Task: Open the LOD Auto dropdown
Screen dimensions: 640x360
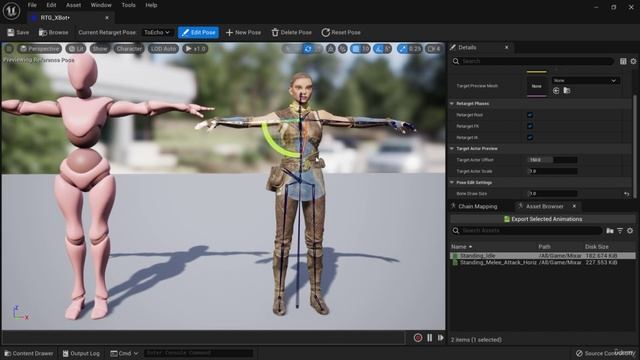Action: [163, 49]
